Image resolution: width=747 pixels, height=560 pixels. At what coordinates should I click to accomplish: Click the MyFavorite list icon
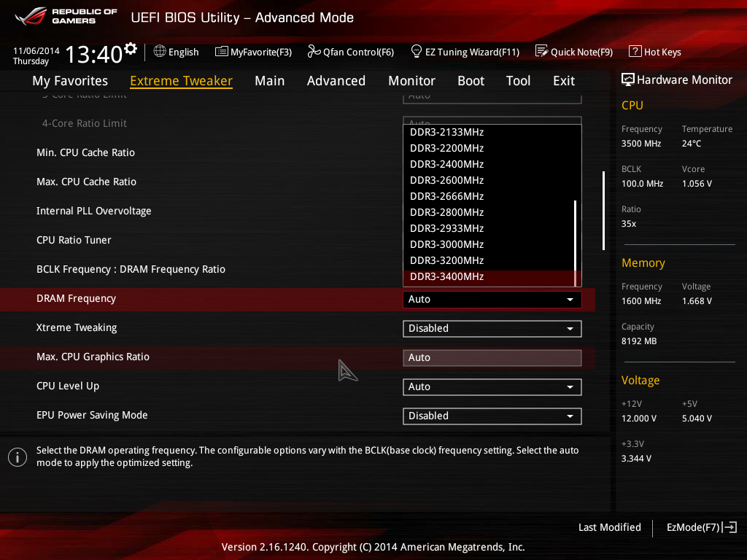(222, 52)
